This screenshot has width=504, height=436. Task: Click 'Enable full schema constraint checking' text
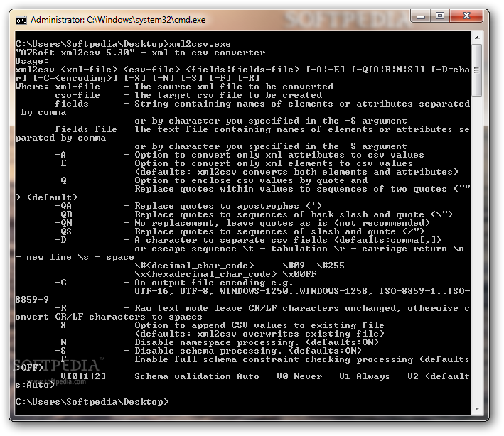[242, 359]
